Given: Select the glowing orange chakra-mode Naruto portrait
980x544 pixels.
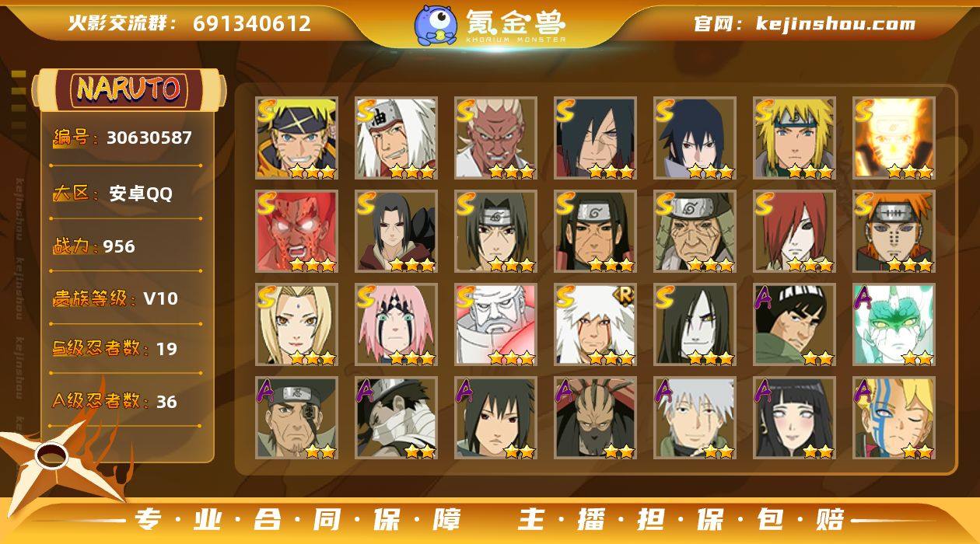Looking at the screenshot, I should pyautogui.click(x=894, y=138).
